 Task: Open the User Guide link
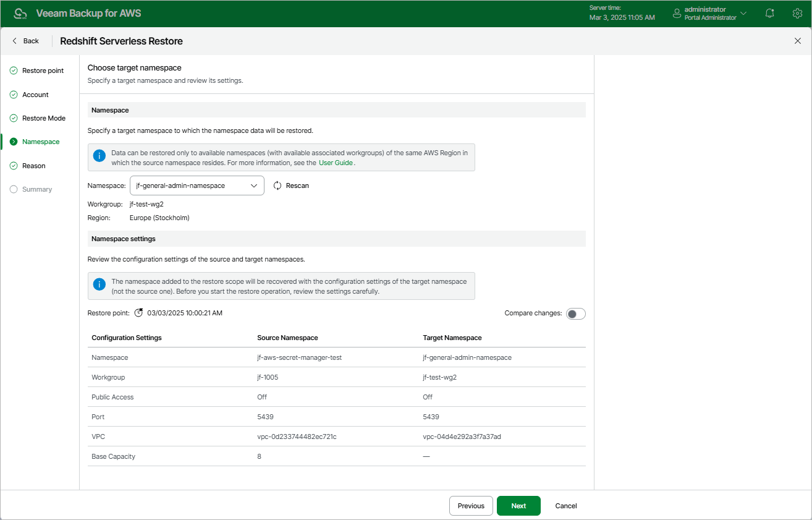point(336,163)
